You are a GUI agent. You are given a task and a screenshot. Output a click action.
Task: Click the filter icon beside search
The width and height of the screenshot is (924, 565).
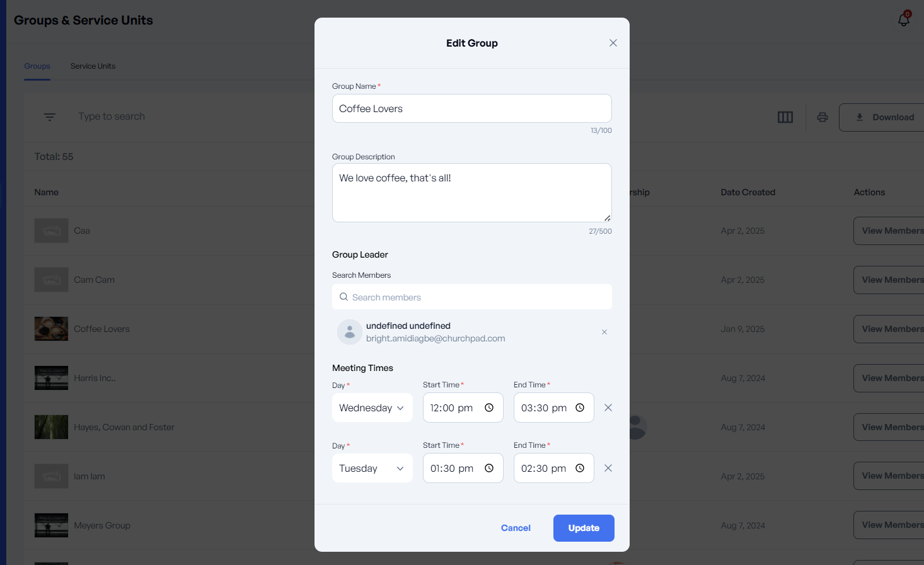tap(50, 117)
